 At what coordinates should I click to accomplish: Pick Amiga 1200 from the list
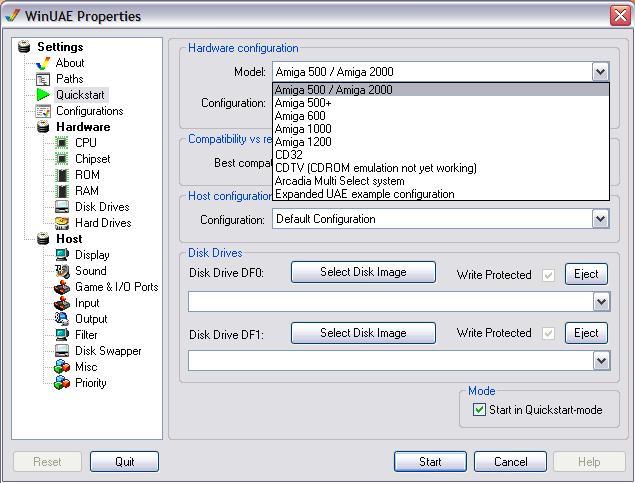point(441,142)
